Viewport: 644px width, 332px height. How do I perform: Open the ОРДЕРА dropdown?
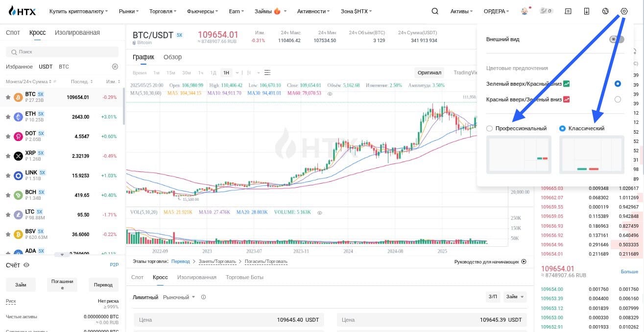pos(496,11)
